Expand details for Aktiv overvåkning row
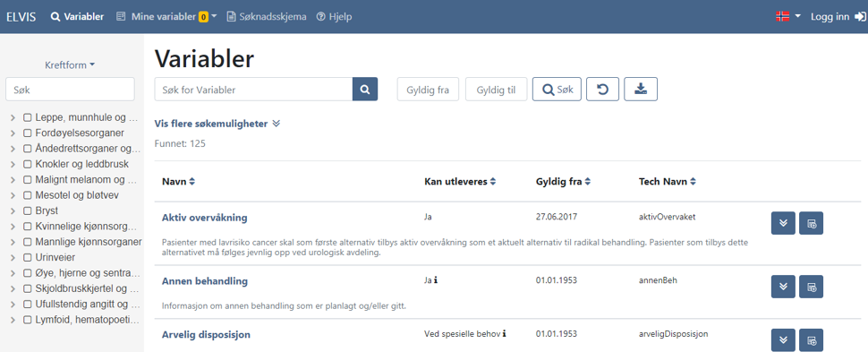The height and width of the screenshot is (352, 868). click(783, 223)
